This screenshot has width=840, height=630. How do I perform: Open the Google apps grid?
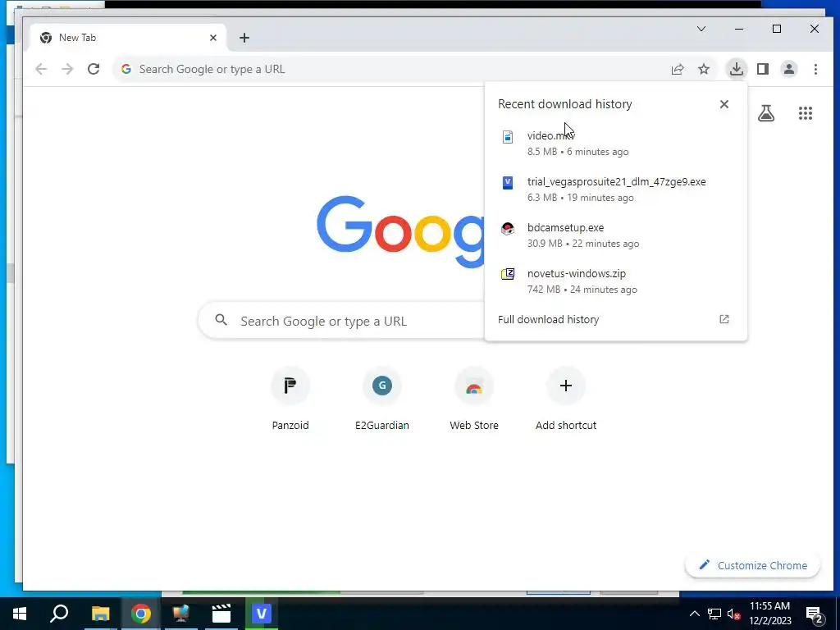click(x=806, y=113)
